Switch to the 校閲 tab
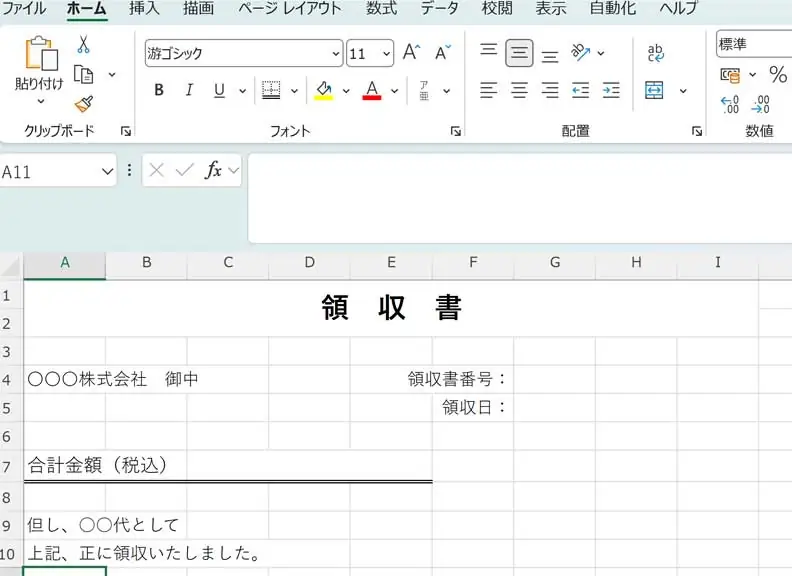792x576 pixels. click(497, 8)
